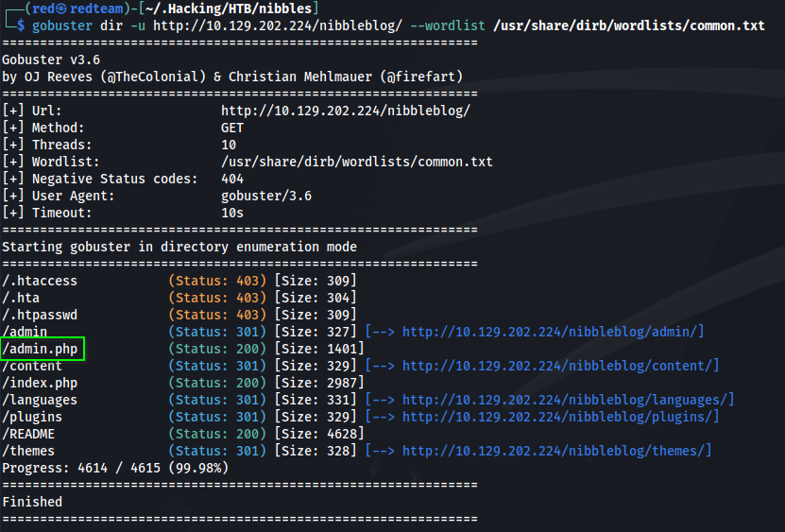Click the prompt working directory path
This screenshot has width=785, height=532.
(x=229, y=9)
